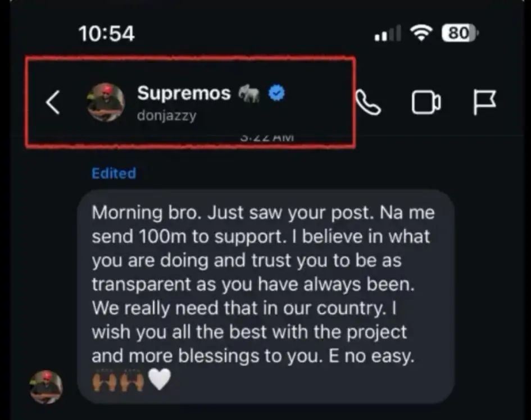
Task: Tap the blue Edited label above the message
Action: [x=114, y=173]
